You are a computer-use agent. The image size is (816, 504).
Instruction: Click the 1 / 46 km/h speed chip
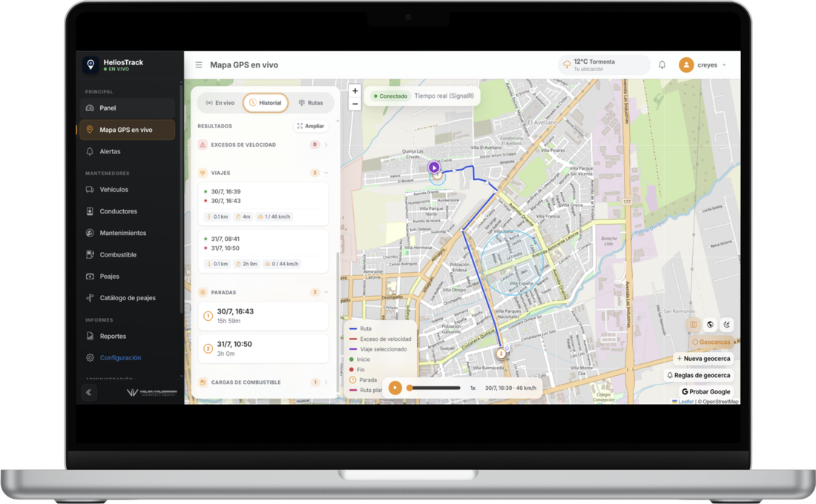274,216
